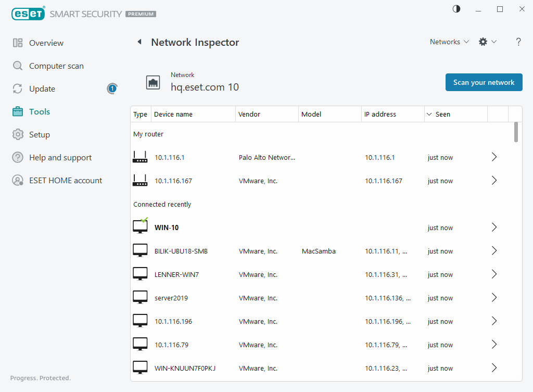The width and height of the screenshot is (533, 392).
Task: Click the back arrow beside Network Inspector
Action: [x=139, y=42]
